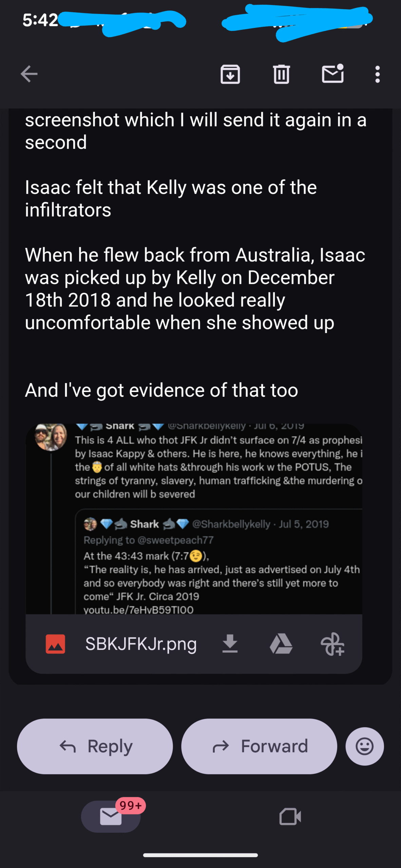Viewport: 401px width, 868px height.
Task: Mark the email as unread
Action: [x=332, y=74]
